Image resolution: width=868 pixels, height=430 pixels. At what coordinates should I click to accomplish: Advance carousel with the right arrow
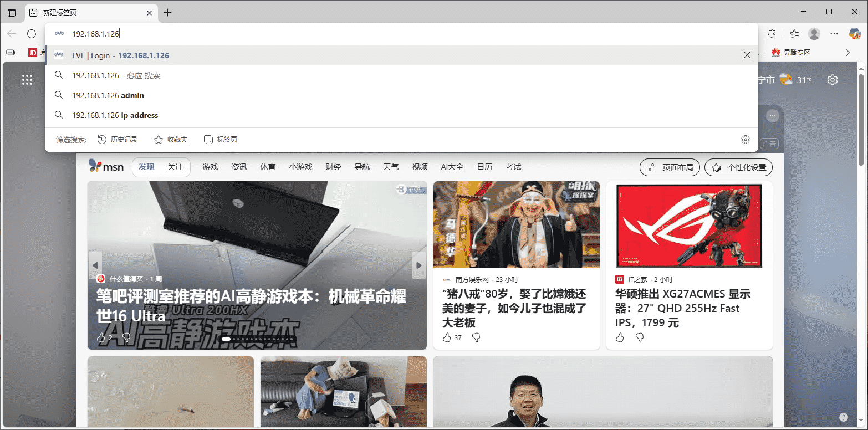[x=420, y=265]
